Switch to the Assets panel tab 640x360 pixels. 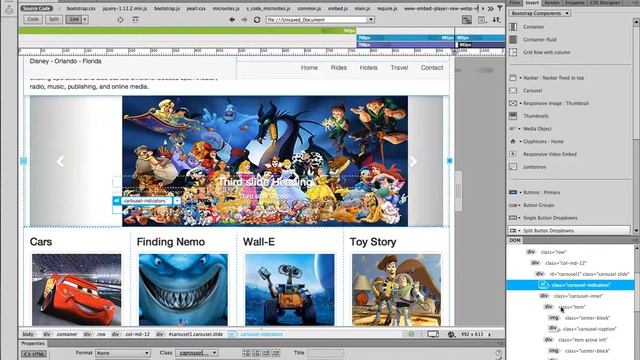552,2
